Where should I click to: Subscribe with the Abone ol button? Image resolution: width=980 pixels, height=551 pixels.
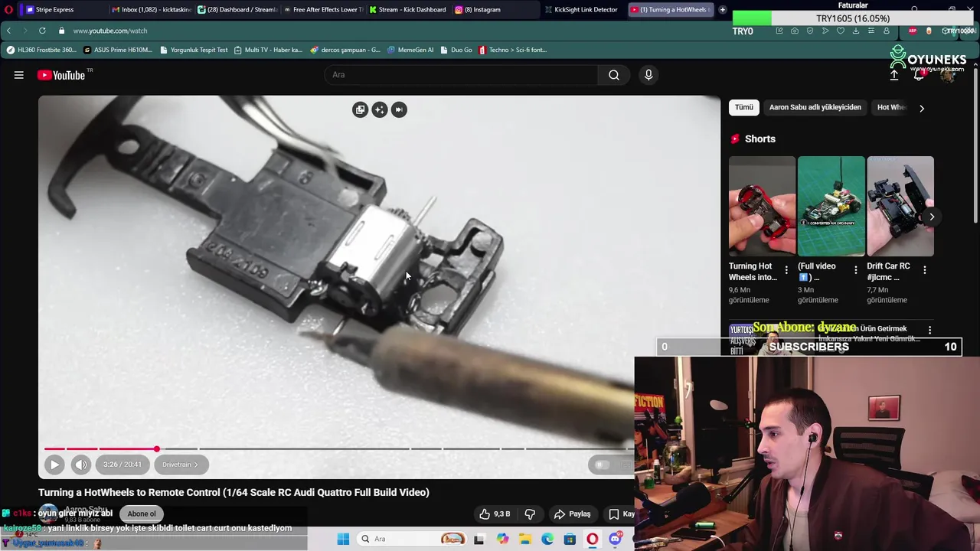tap(142, 514)
